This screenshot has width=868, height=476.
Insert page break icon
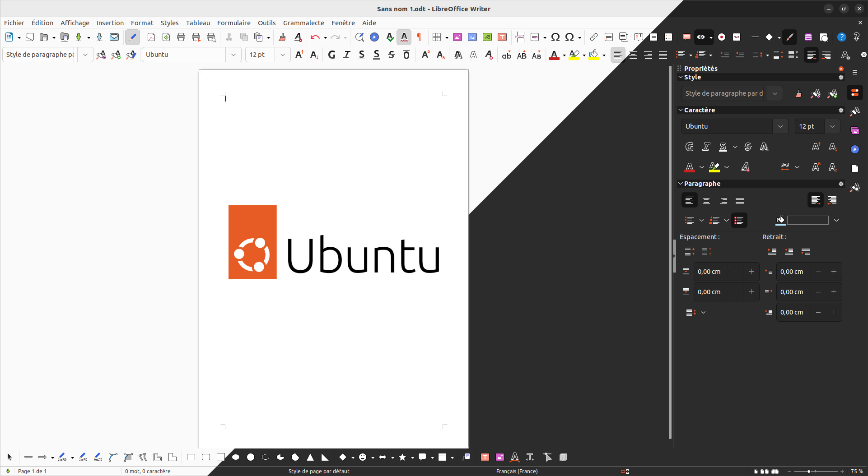click(x=520, y=37)
